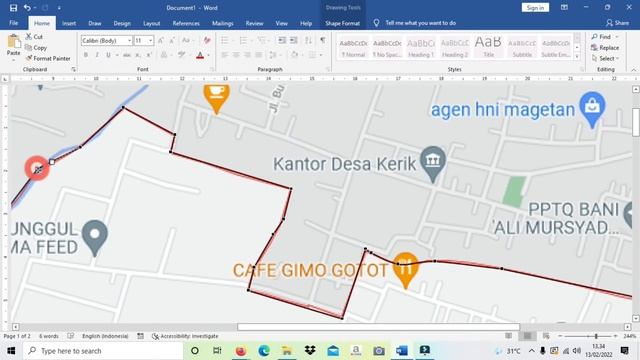Click the Windows taskbar search box

coord(103,351)
